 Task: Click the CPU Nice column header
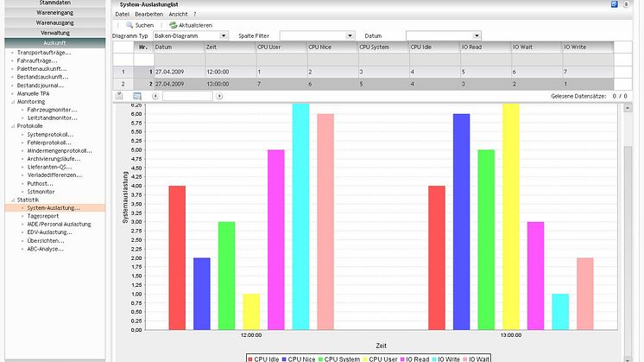(332, 47)
